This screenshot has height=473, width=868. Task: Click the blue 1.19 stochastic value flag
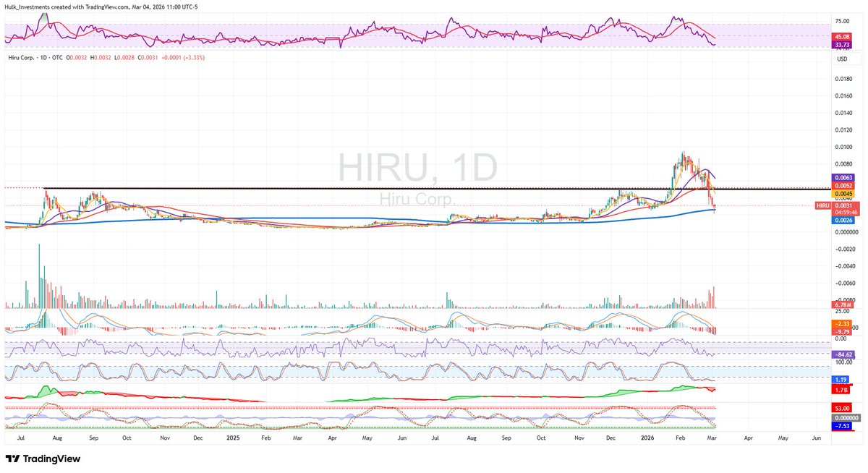pos(839,379)
